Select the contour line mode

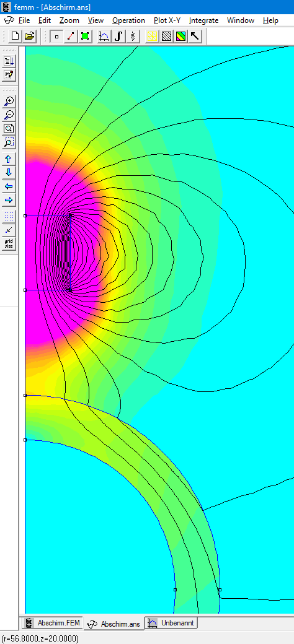pyautogui.click(x=71, y=36)
